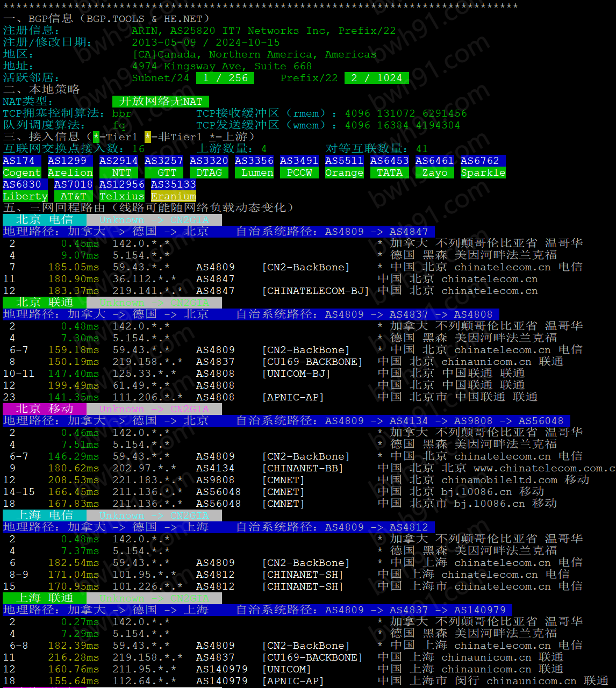The image size is (616, 688).
Task: Click the green "开放网络无NAT" NAT type badge
Action: pos(161,102)
